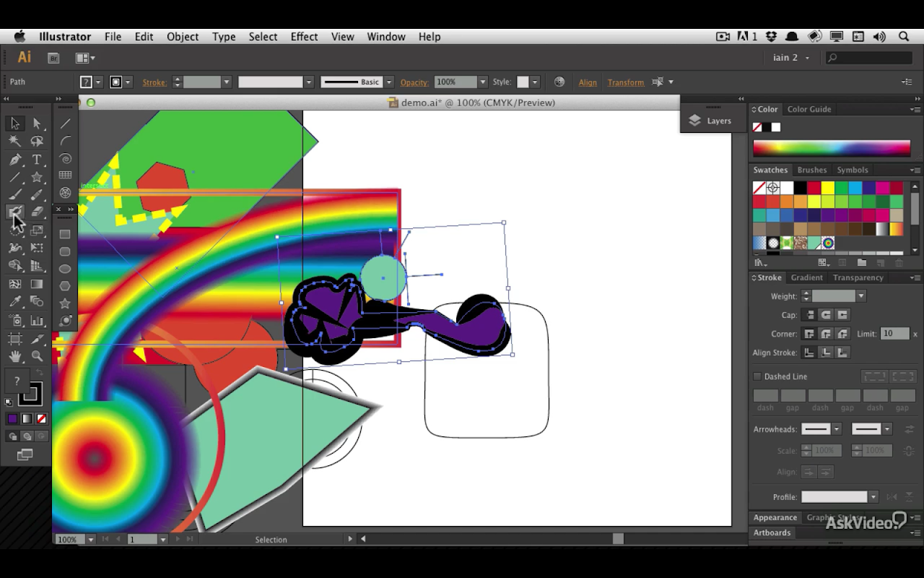The image size is (924, 578).
Task: Pick the Eraser tool
Action: click(x=37, y=212)
